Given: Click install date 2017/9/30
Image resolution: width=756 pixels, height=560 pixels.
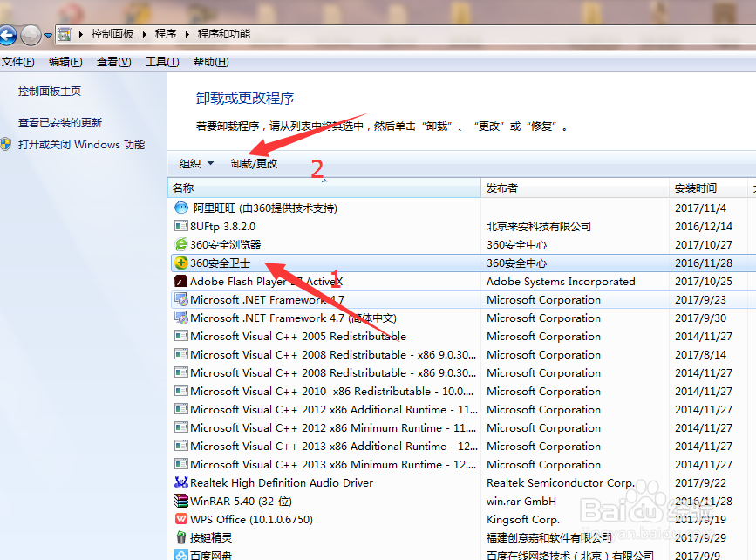Looking at the screenshot, I should pyautogui.click(x=700, y=318).
